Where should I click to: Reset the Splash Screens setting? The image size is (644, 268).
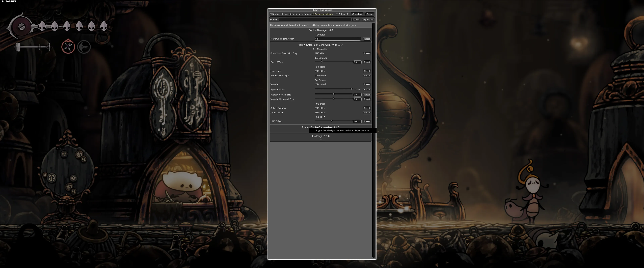[x=367, y=108]
